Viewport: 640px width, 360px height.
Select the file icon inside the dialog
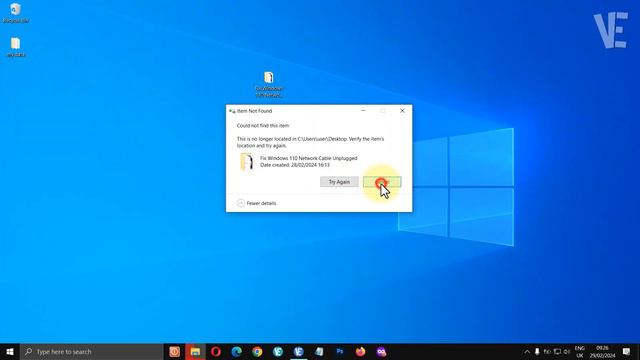tap(247, 162)
